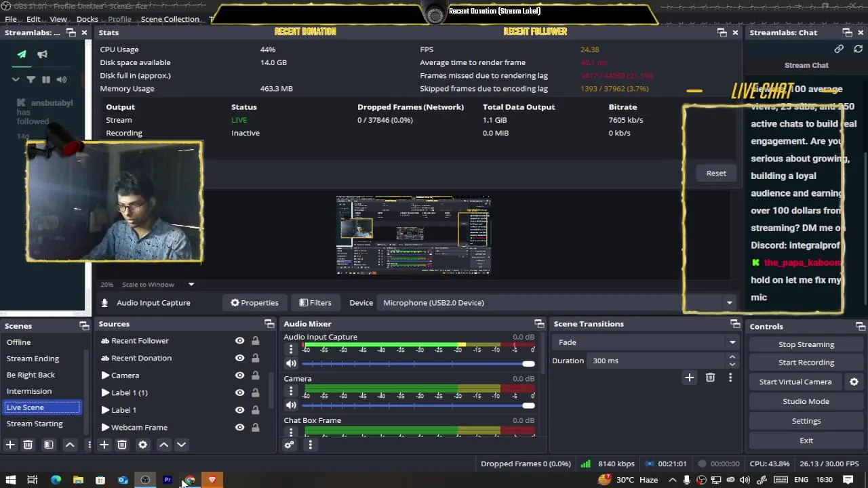Open advanced audio properties gears icon
The image size is (868, 488).
tap(289, 445)
